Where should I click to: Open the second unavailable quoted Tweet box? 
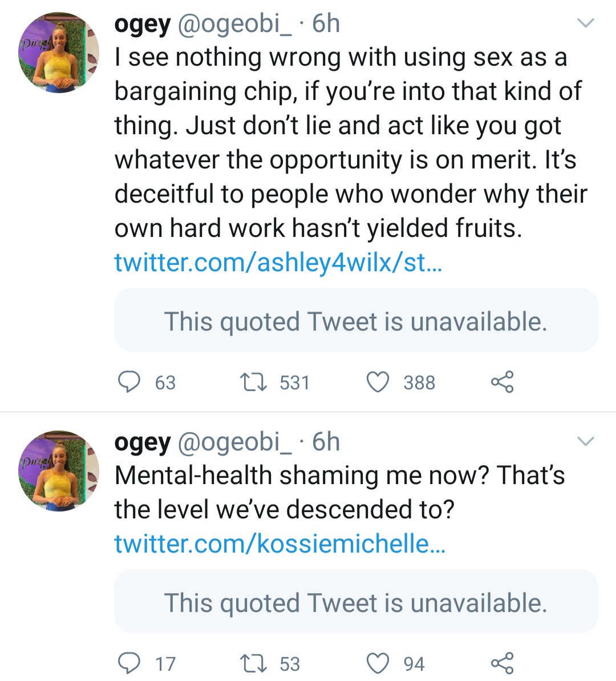pyautogui.click(x=355, y=602)
